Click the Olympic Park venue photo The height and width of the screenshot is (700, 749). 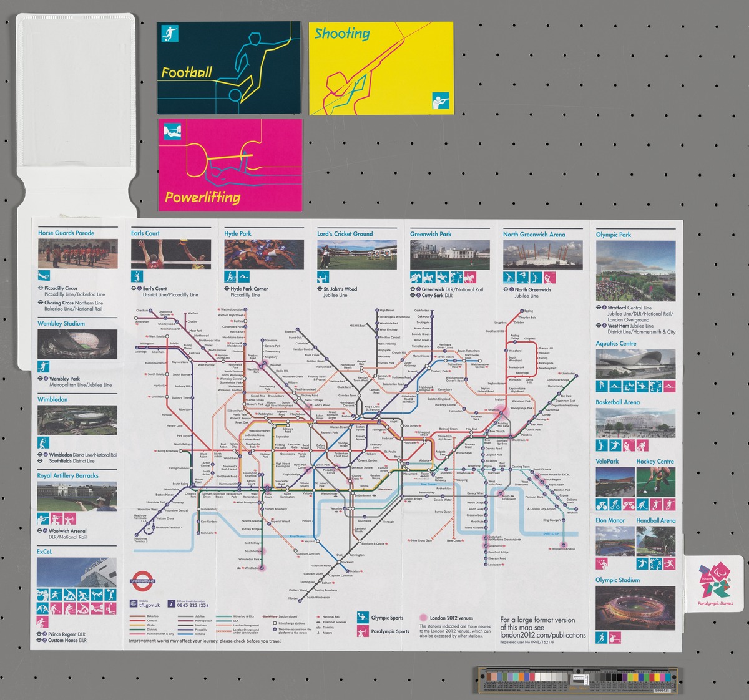tap(635, 271)
